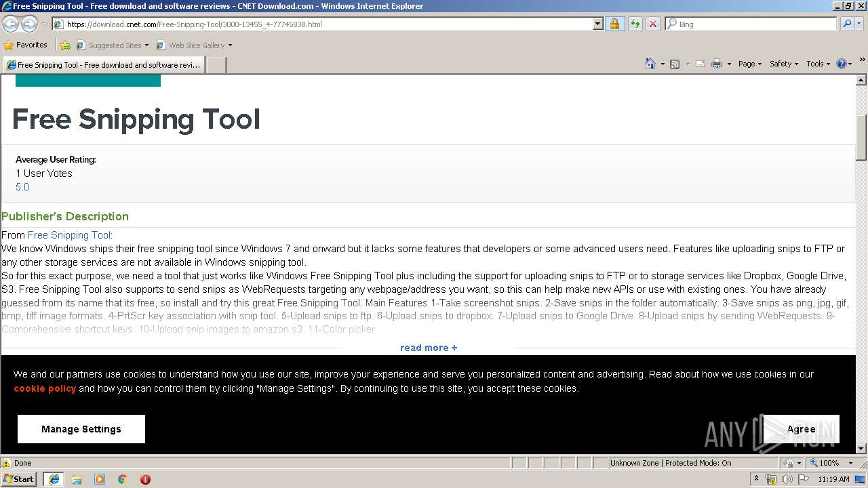This screenshot has width=868, height=488.
Task: Click the Home icon in command bar
Action: 650,64
